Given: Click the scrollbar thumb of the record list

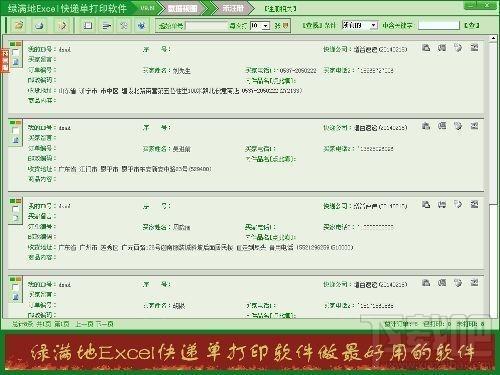Looking at the screenshot, I should (x=493, y=123).
